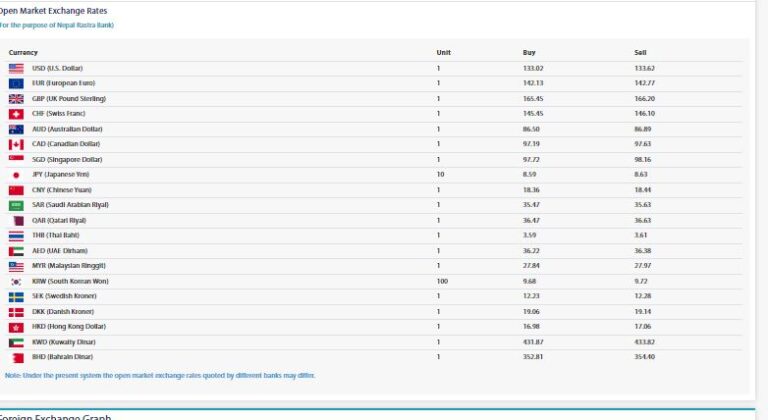
Task: Click the European Euro flag icon
Action: (16, 83)
